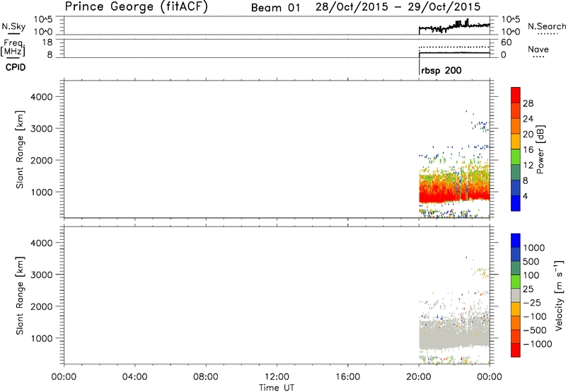Screen dimensions: 566x392
Task: Click the gray -25 to 25 Velocity colorbar segment
Action: [x=516, y=295]
